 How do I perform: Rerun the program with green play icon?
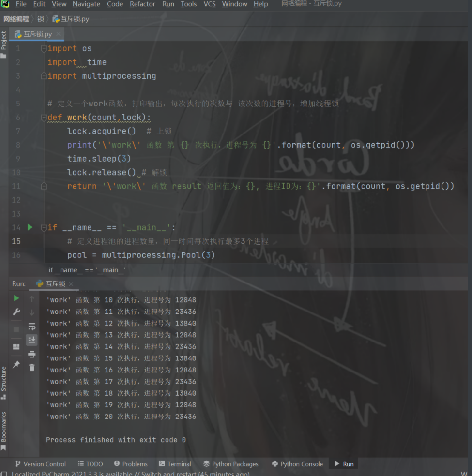pyautogui.click(x=16, y=298)
